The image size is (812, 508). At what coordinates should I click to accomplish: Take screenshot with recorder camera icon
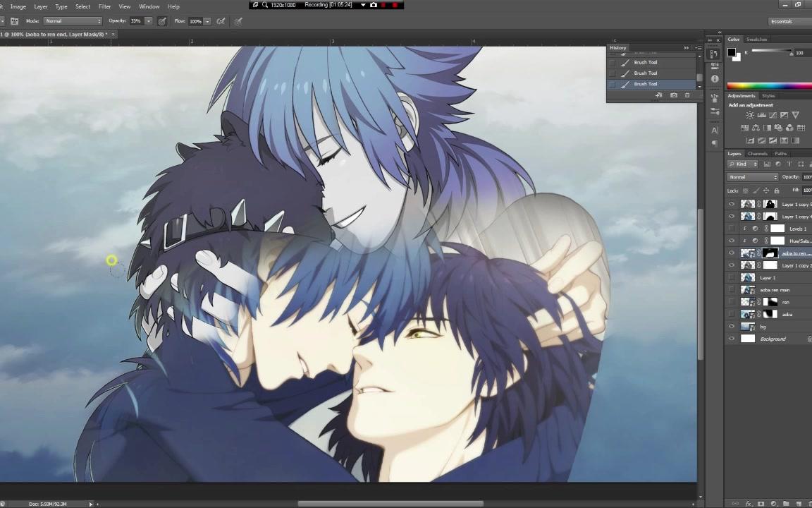[374, 5]
